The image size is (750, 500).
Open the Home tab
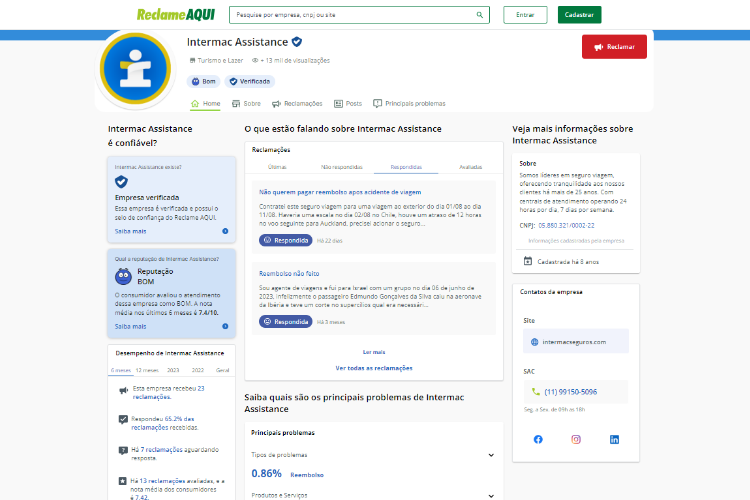pos(206,103)
